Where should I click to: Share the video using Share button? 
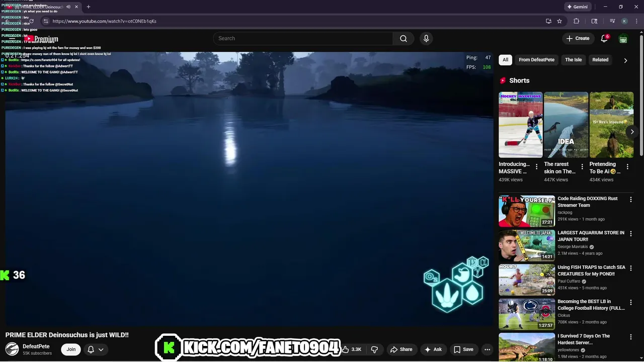(401, 349)
